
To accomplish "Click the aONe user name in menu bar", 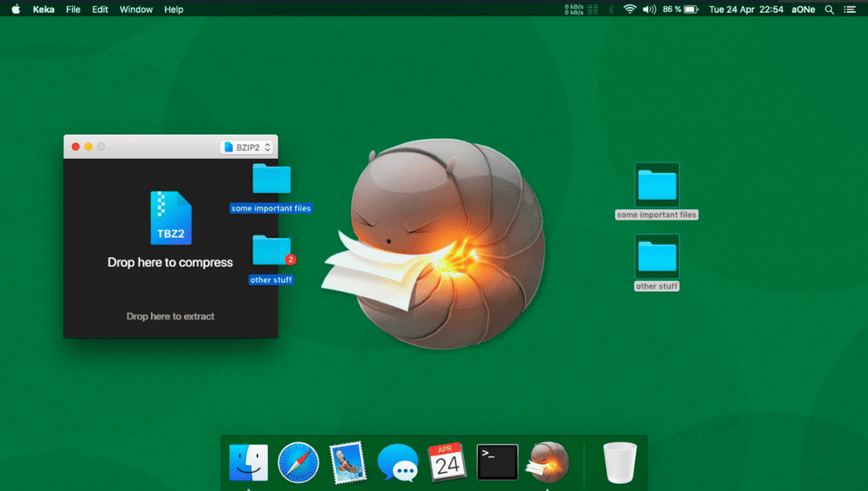I will click(x=802, y=9).
